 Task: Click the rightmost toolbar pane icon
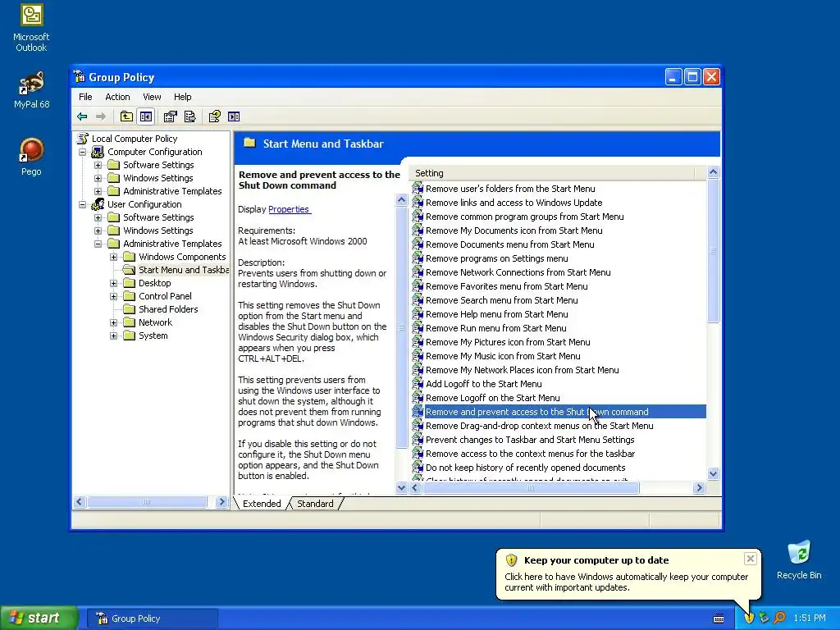(234, 116)
